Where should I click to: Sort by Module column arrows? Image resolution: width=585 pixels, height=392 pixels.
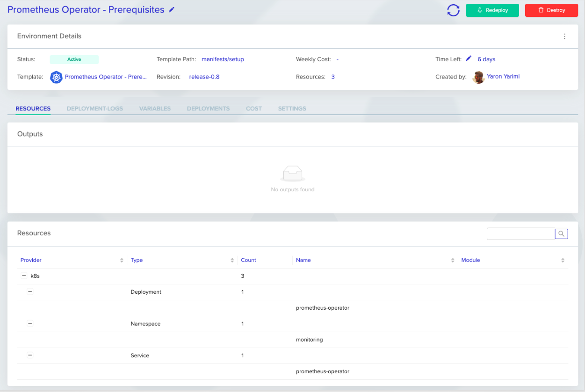(563, 260)
